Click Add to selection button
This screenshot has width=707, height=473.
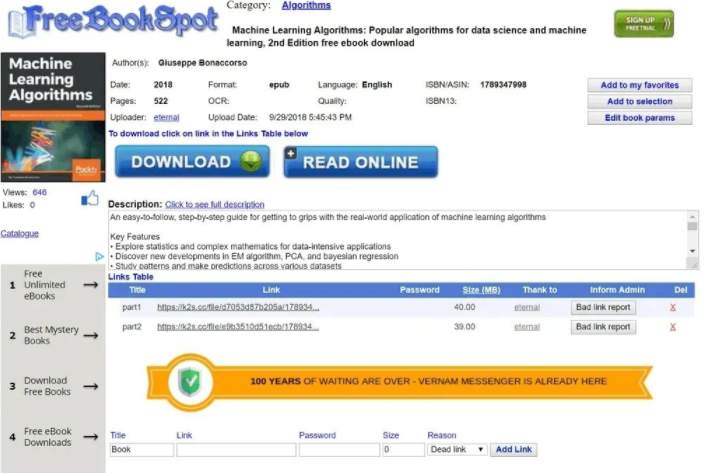[x=639, y=101]
